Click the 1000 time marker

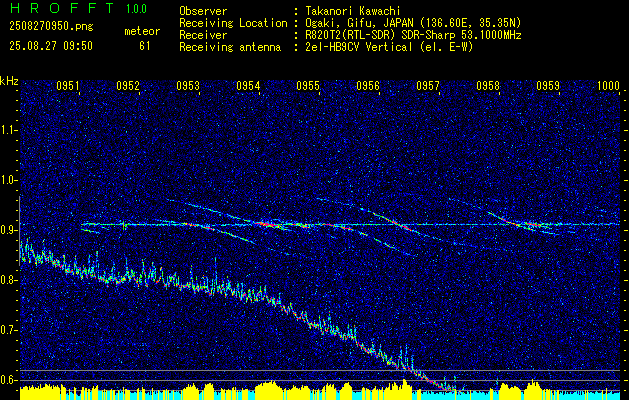[608, 86]
